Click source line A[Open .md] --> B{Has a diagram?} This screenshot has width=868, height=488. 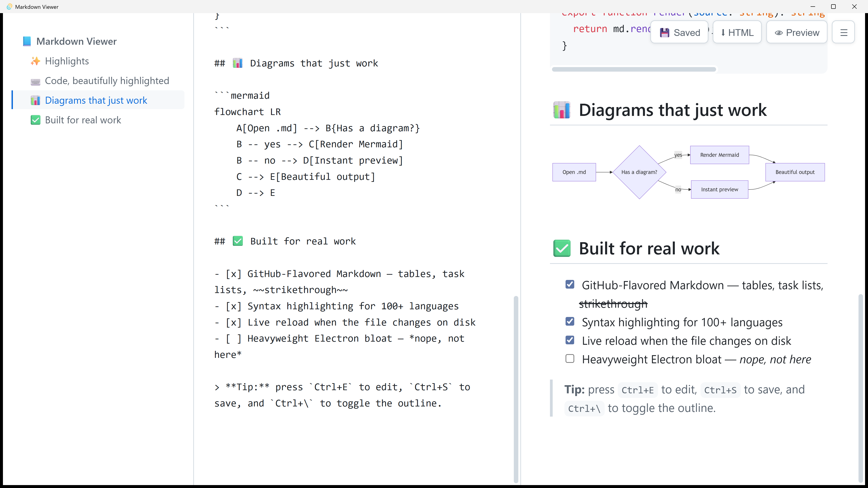(x=328, y=128)
